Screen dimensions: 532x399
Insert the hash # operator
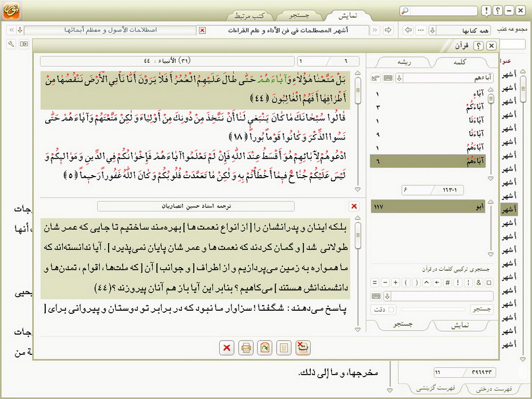[x=447, y=282]
